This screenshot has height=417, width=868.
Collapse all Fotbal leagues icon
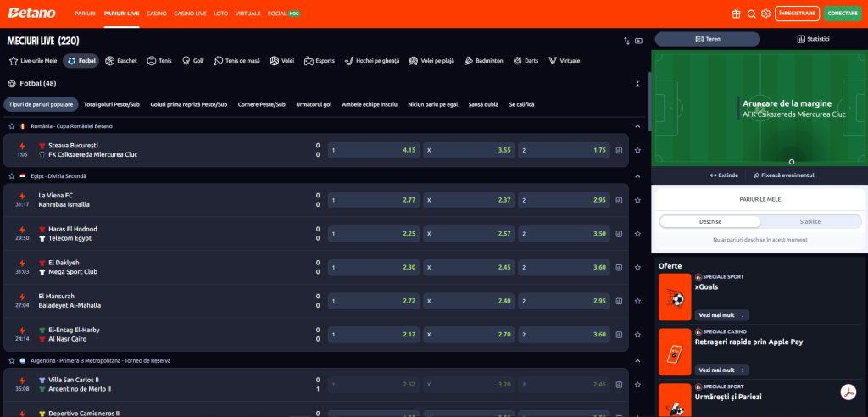(x=637, y=84)
